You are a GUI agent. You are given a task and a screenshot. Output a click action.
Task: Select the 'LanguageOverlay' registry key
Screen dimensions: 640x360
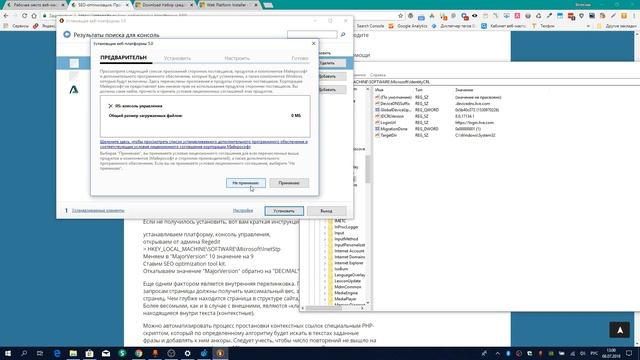click(x=349, y=275)
